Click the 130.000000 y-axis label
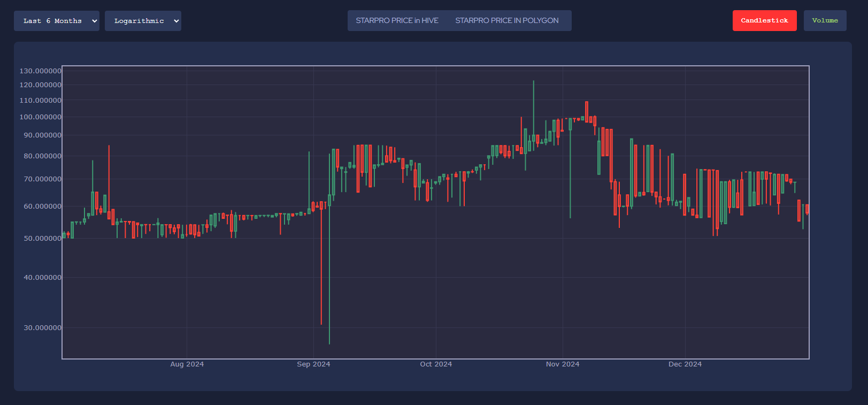 pos(41,71)
